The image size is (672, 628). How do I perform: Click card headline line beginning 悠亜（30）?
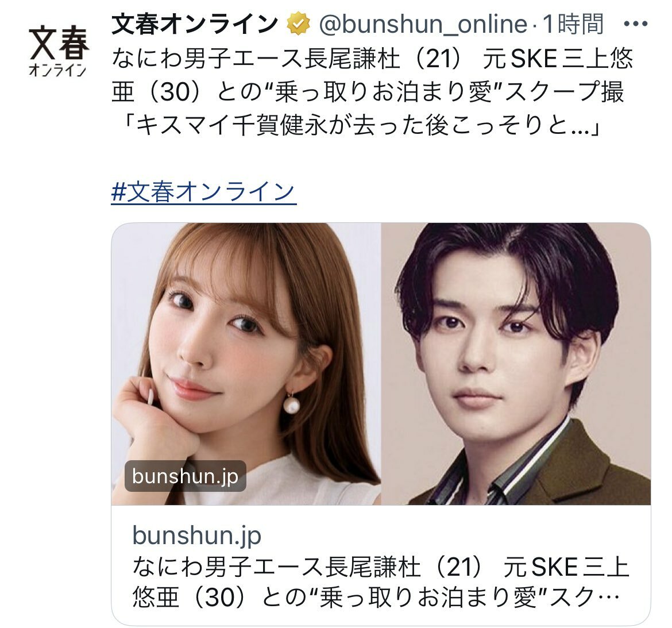376,597
